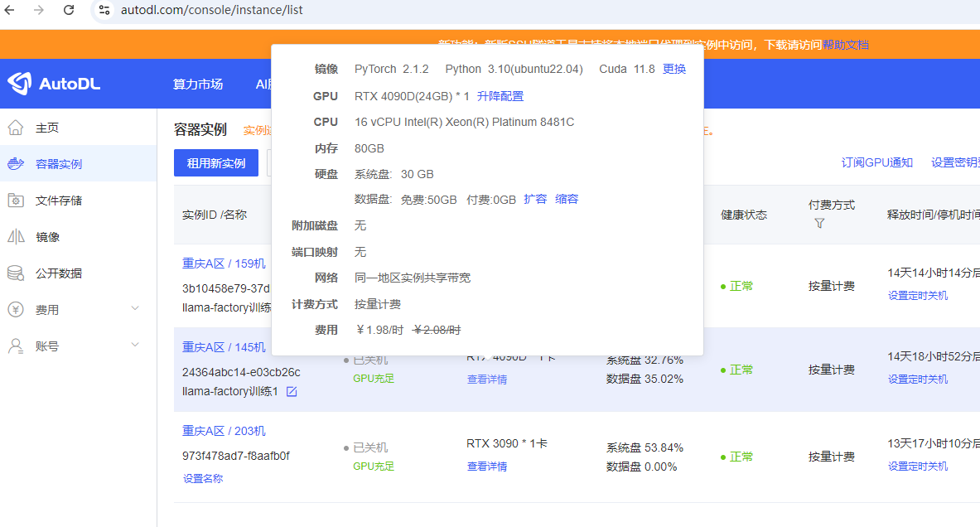Click 扩容 to expand the data disk
980x527 pixels.
535,199
